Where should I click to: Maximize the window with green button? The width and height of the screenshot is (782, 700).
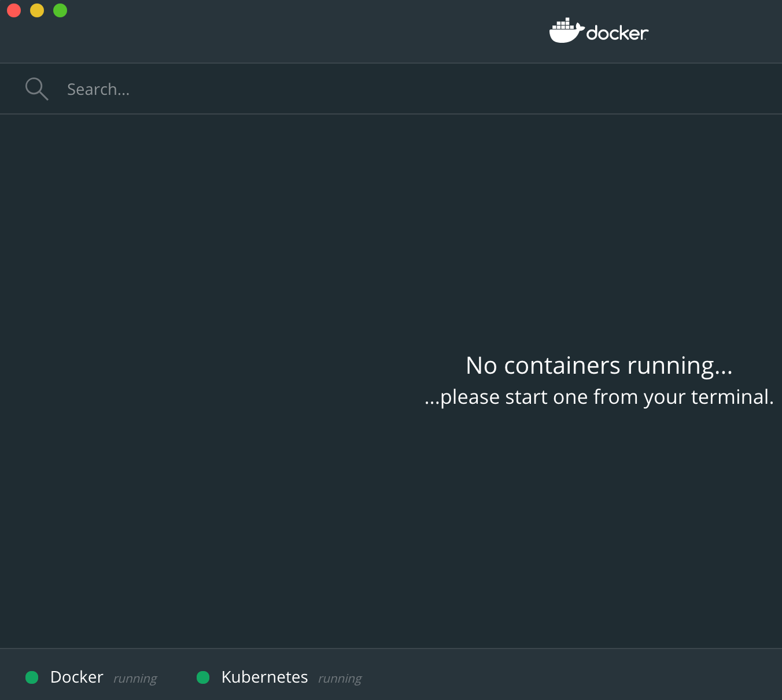pos(60,10)
